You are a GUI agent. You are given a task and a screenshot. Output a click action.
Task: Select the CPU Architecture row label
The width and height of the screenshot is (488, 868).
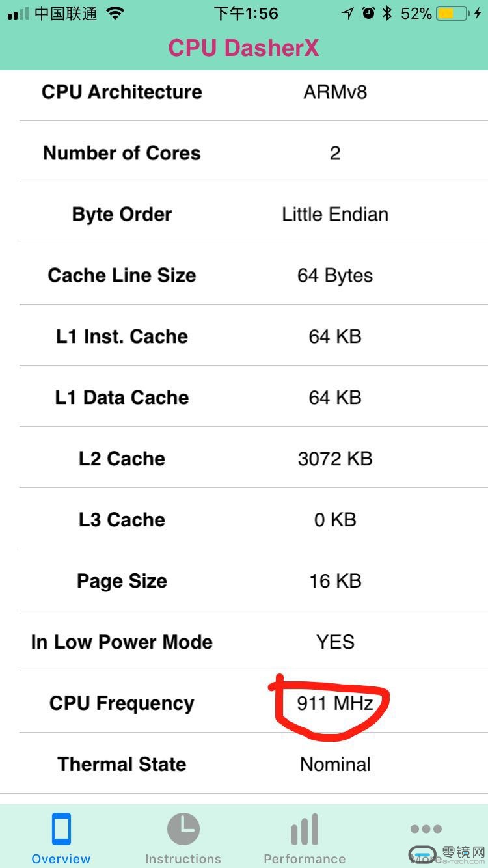[x=122, y=92]
